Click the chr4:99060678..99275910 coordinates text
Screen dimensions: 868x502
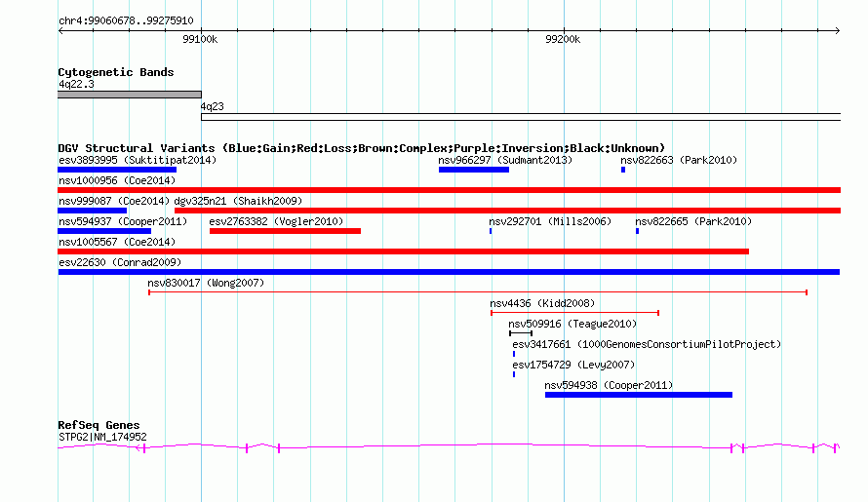(126, 20)
